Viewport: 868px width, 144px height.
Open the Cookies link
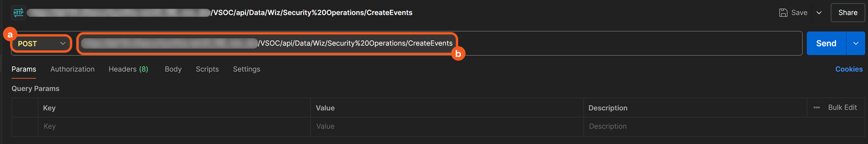coord(849,69)
